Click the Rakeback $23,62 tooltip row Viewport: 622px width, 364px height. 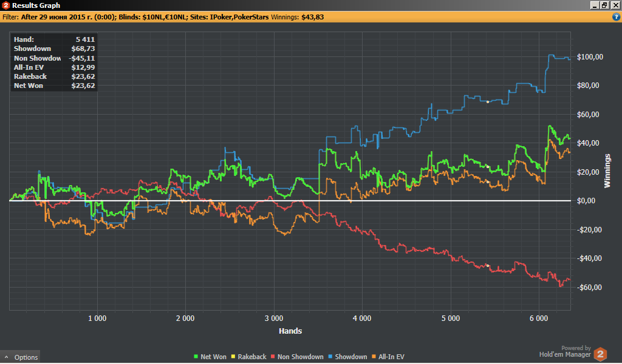click(x=54, y=76)
